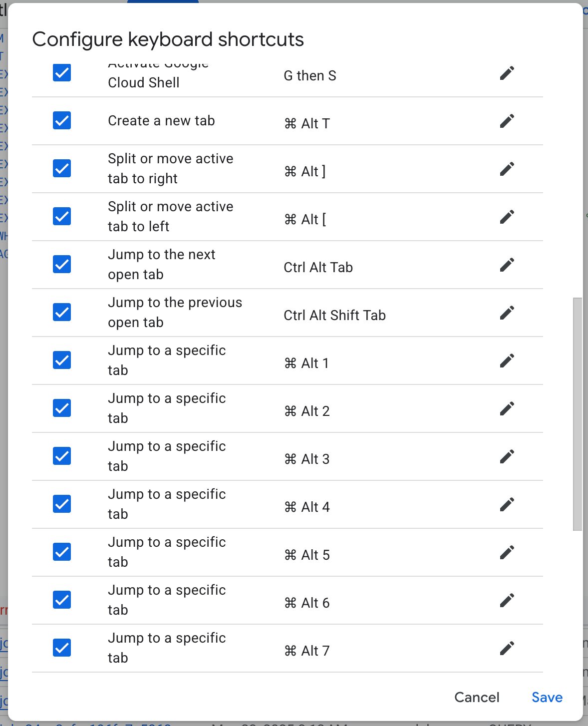Edit shortcut for Create a new tab
Screen dimensions: 588x726
[x=507, y=121]
